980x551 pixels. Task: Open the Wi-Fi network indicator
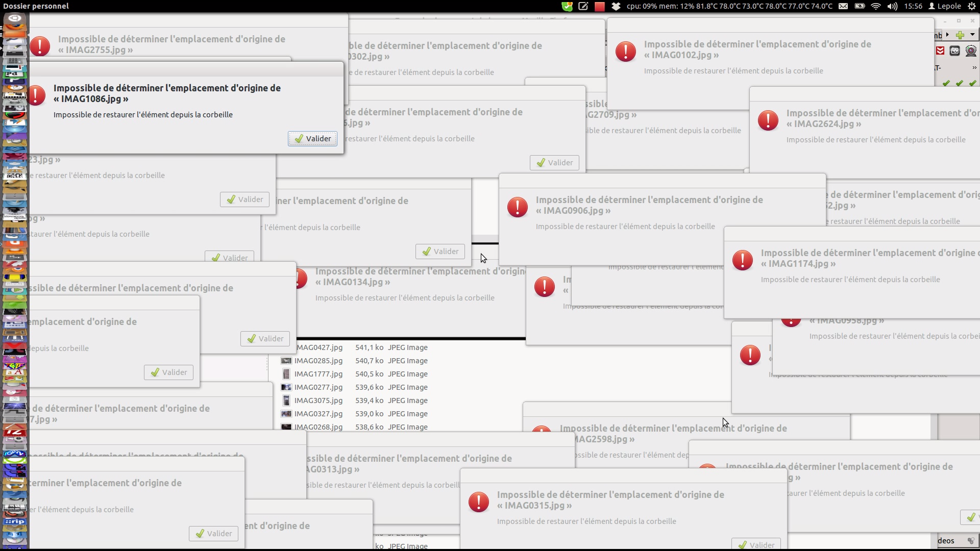[x=876, y=6]
